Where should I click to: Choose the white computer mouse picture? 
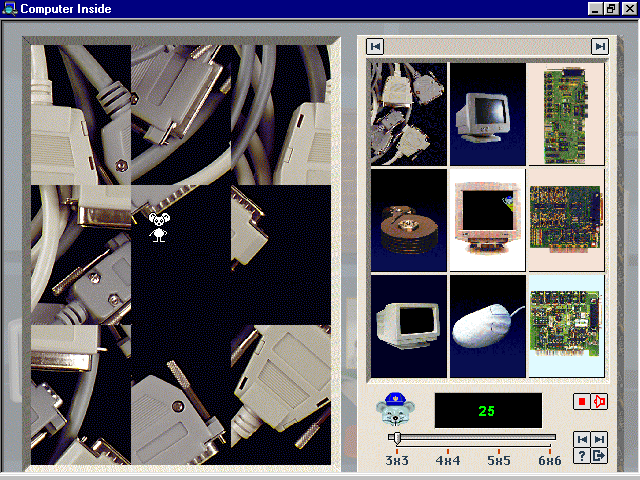point(488,326)
